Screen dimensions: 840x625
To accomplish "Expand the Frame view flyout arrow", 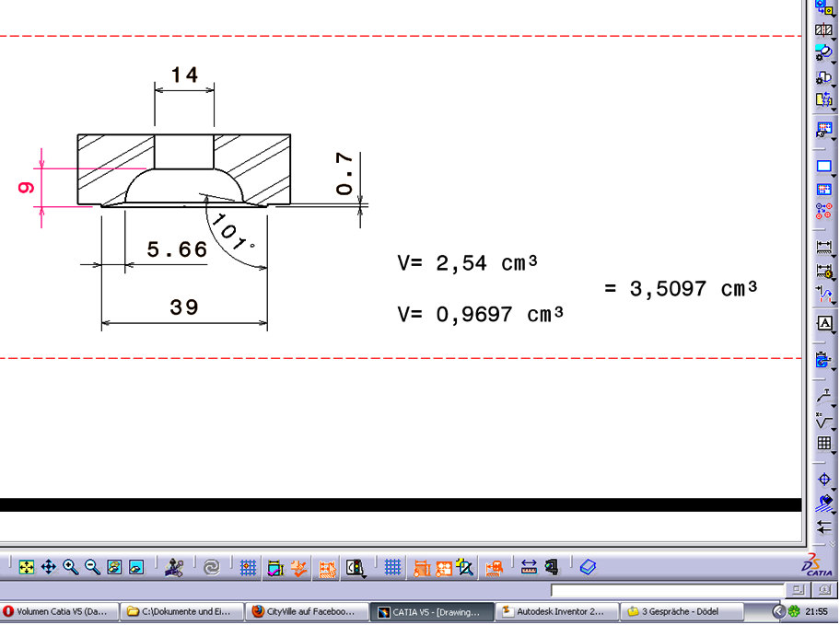I will tap(834, 174).
